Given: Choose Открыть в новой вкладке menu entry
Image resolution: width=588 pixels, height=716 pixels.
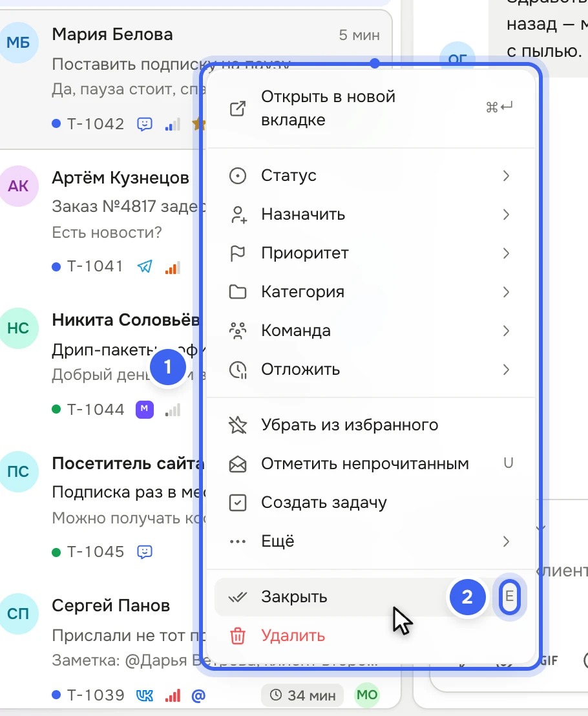Looking at the screenshot, I should pyautogui.click(x=371, y=109).
